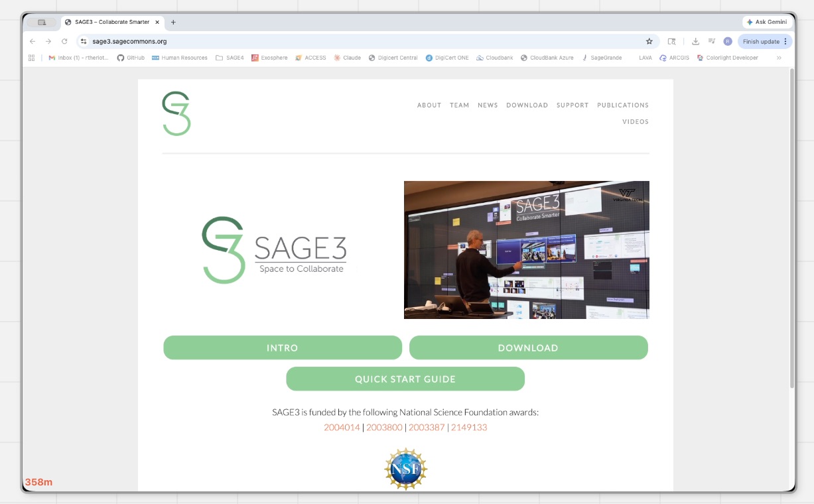This screenshot has width=814, height=504.
Task: Open the SageGrande bookmark
Action: point(602,58)
